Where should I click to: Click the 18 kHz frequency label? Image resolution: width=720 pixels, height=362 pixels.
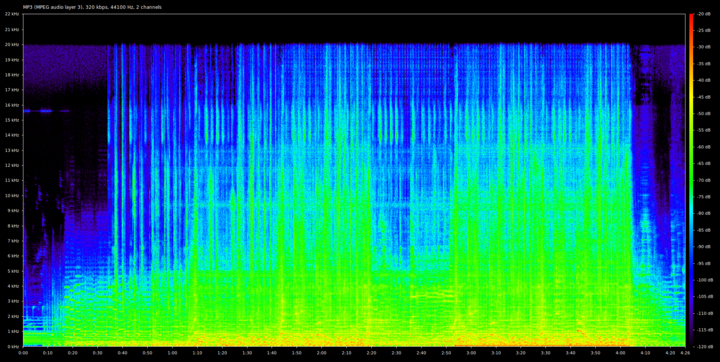[11, 75]
